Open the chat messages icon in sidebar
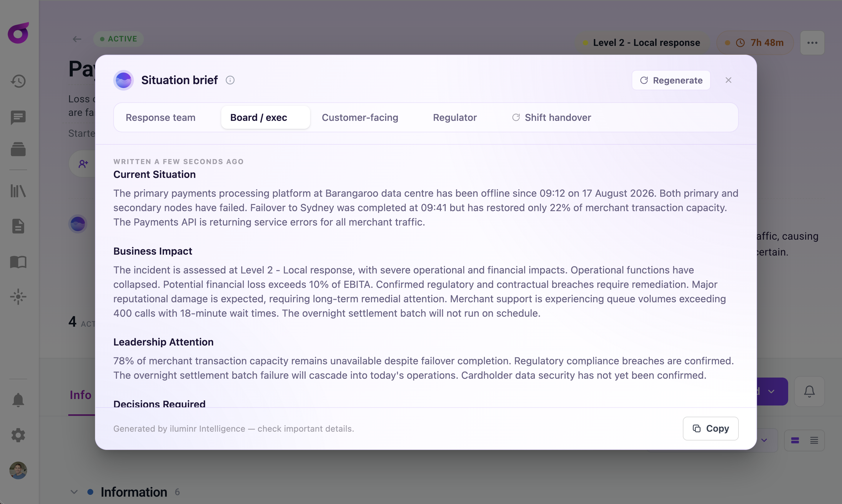This screenshot has width=842, height=504. 18,118
